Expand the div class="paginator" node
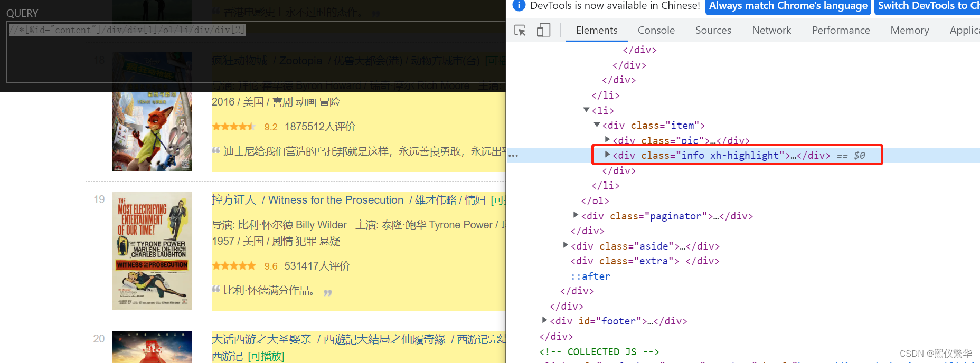Viewport: 980px width, 363px height. click(x=576, y=215)
